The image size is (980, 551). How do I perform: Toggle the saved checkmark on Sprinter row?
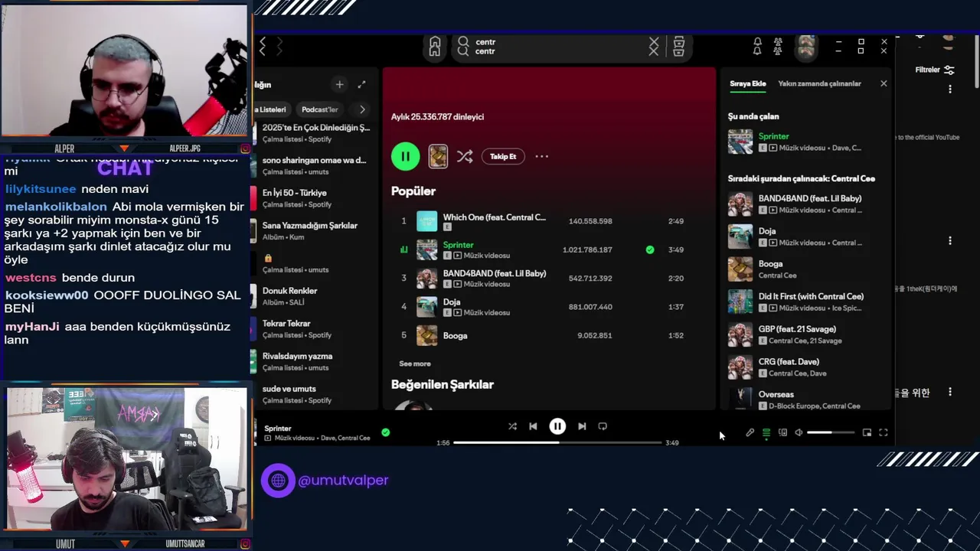point(650,249)
